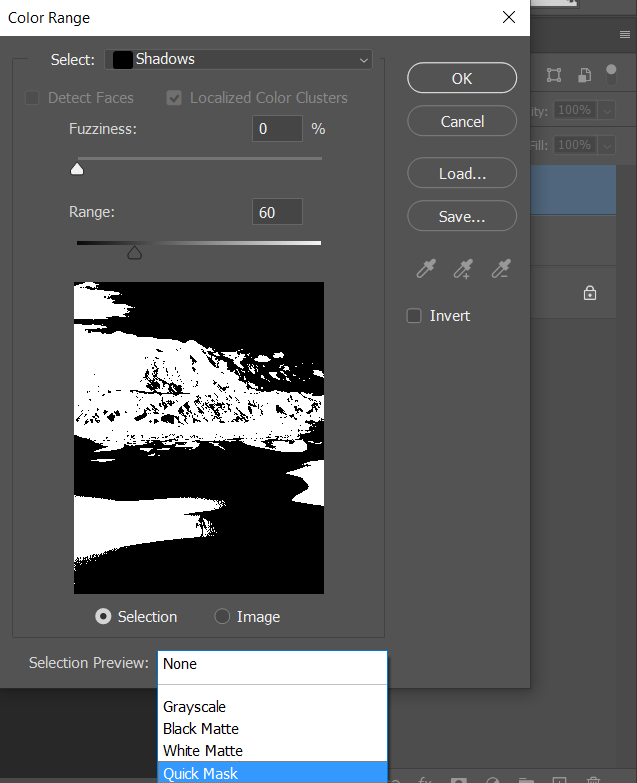Click the Range slider handle
Screen dimensions: 637x783
(x=134, y=253)
